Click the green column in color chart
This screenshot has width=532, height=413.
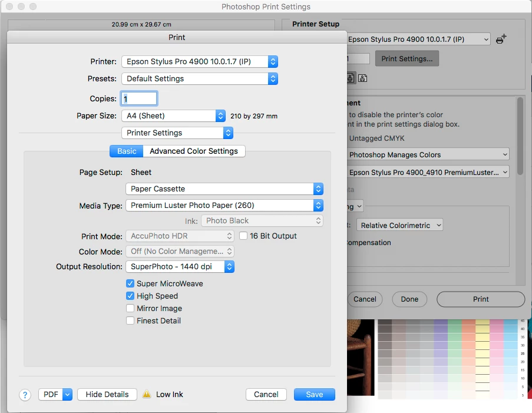455,359
